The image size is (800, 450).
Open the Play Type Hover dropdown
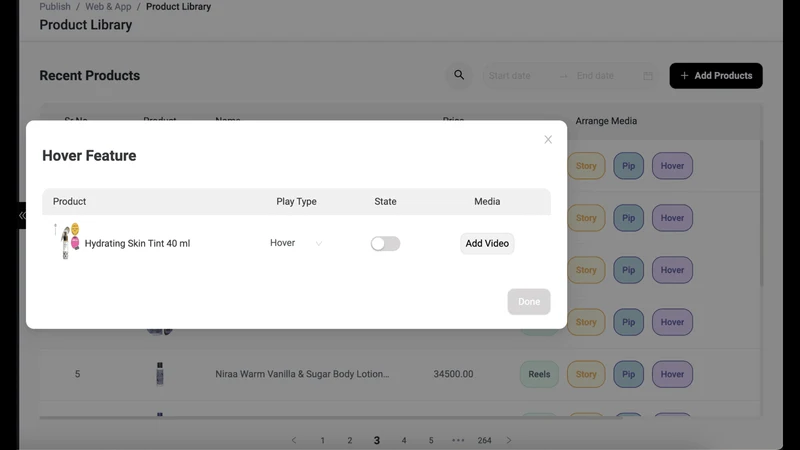[x=296, y=243]
